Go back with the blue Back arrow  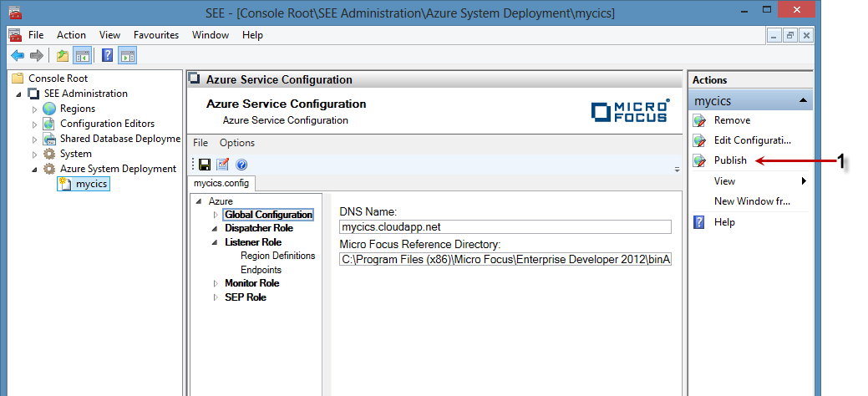(x=18, y=55)
